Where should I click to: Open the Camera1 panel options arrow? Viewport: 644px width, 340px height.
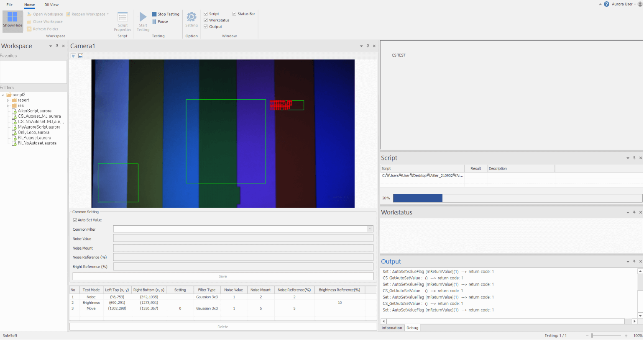pos(362,46)
